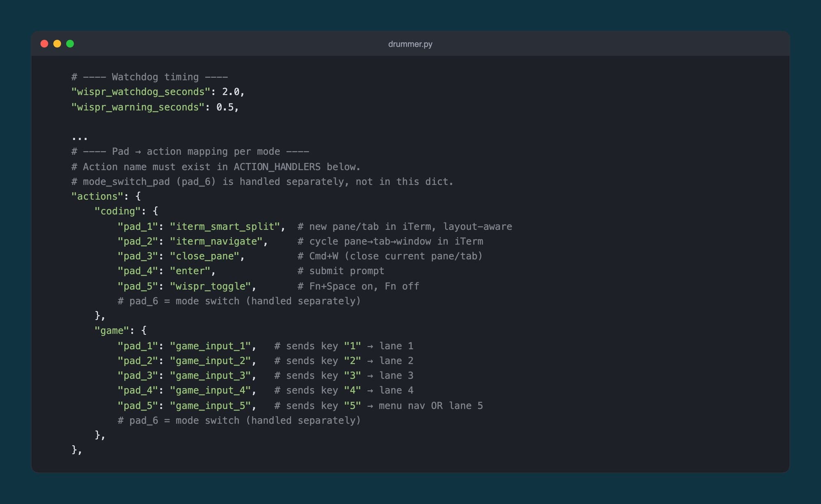
Task: Click the "iterm_navigate" string
Action: pyautogui.click(x=216, y=241)
